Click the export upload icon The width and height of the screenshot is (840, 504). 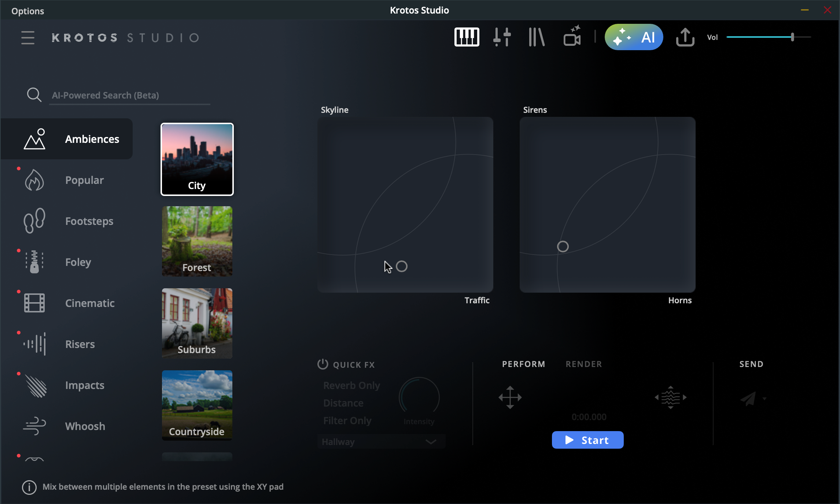(x=685, y=37)
